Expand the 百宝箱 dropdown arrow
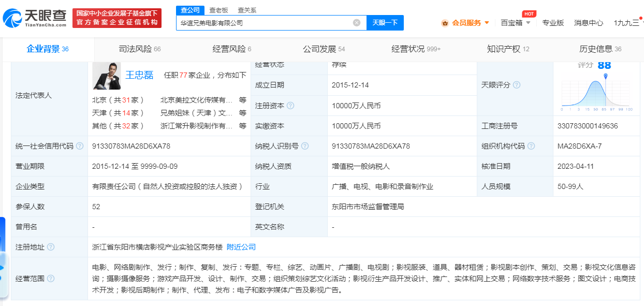 click(528, 23)
